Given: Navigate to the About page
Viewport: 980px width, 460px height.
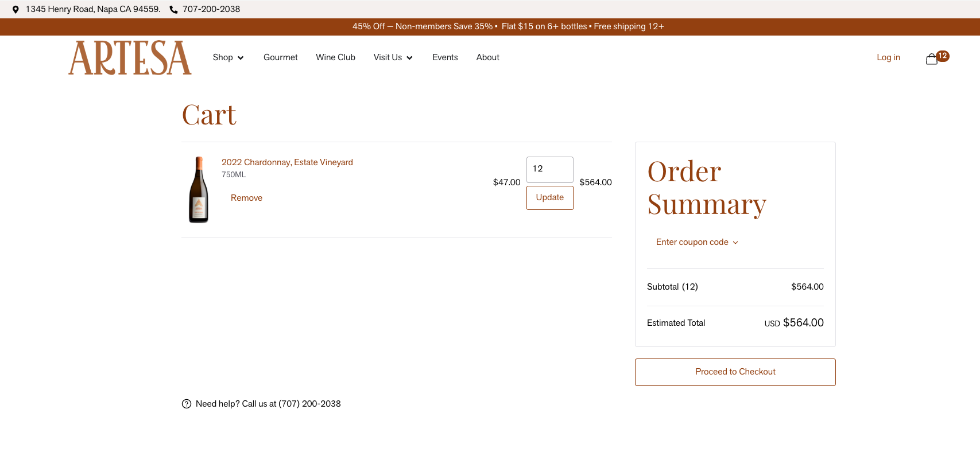Looking at the screenshot, I should (487, 57).
